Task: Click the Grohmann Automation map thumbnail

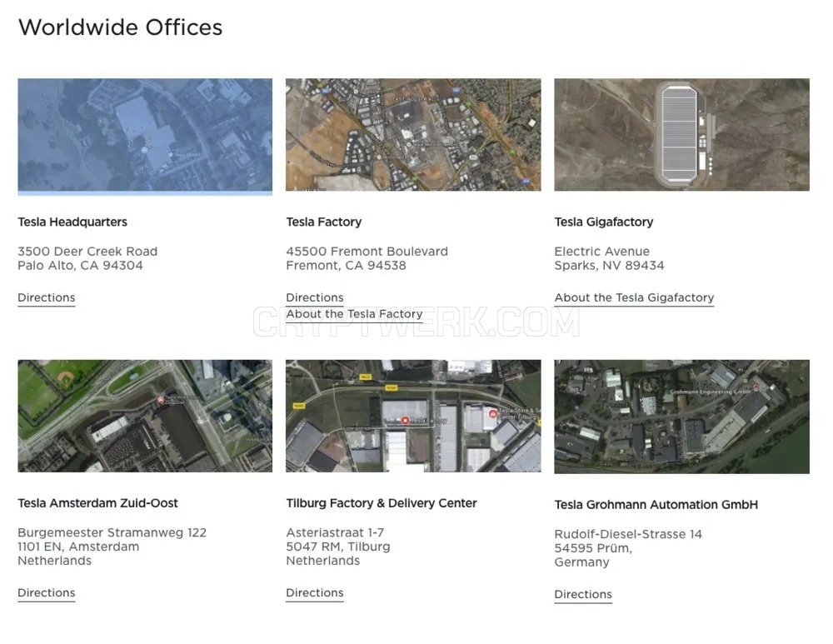Action: pyautogui.click(x=681, y=417)
